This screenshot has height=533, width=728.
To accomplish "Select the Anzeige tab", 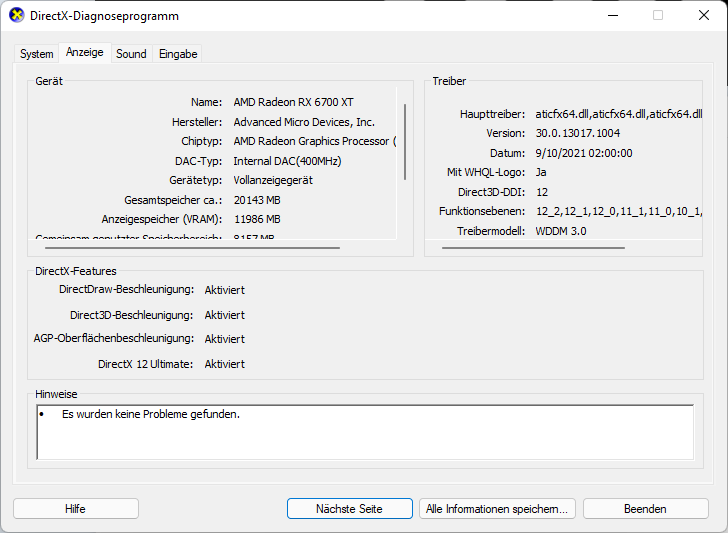I will (x=84, y=52).
